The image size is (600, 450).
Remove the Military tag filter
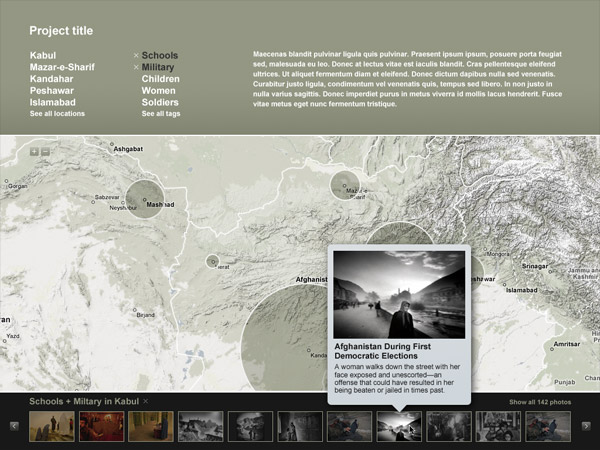point(136,67)
